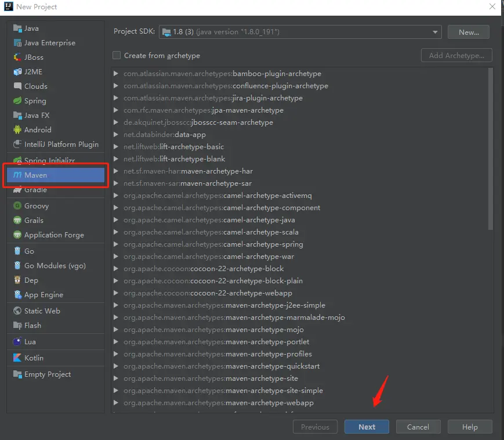Expand jpa-maven-archetype node
The height and width of the screenshot is (440, 504).
click(x=116, y=110)
